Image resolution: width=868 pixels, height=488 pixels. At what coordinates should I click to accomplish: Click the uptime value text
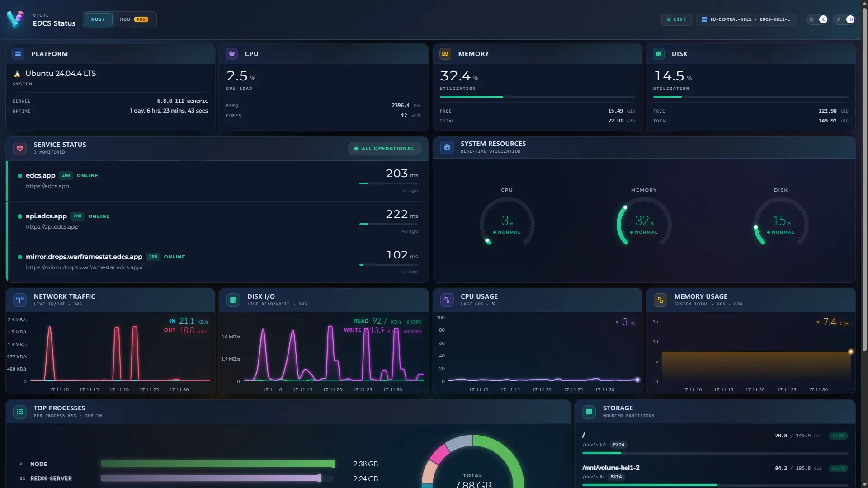point(169,111)
